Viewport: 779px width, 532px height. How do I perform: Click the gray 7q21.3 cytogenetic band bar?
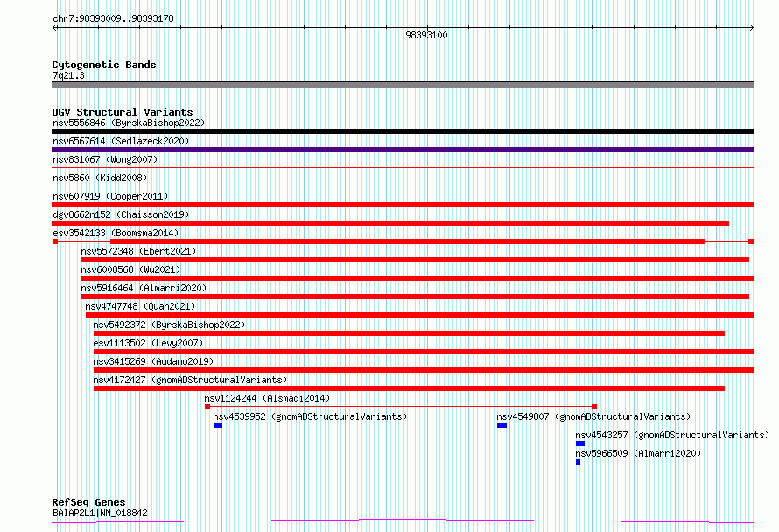pyautogui.click(x=403, y=85)
